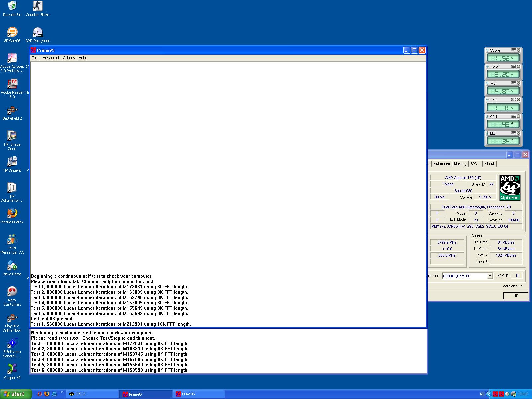Open the Windows Start menu
This screenshot has width=532, height=399.
click(16, 394)
